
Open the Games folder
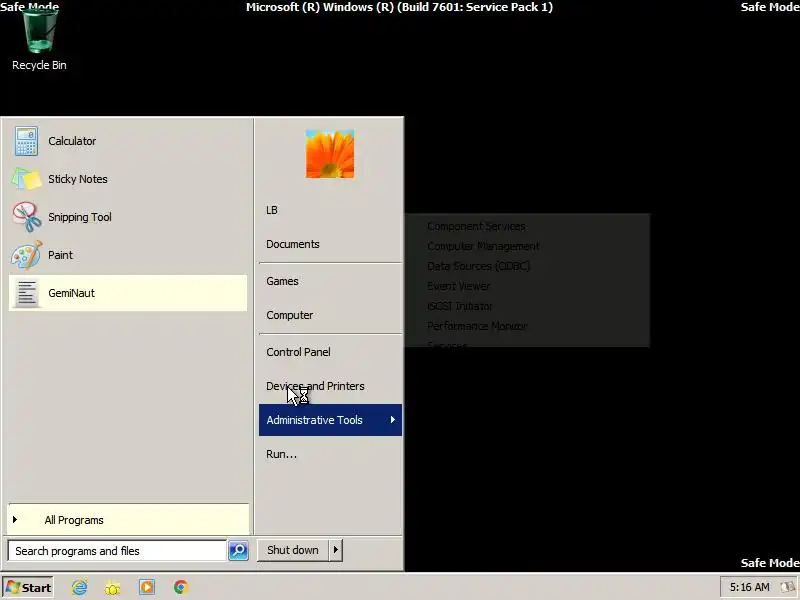(x=330, y=281)
